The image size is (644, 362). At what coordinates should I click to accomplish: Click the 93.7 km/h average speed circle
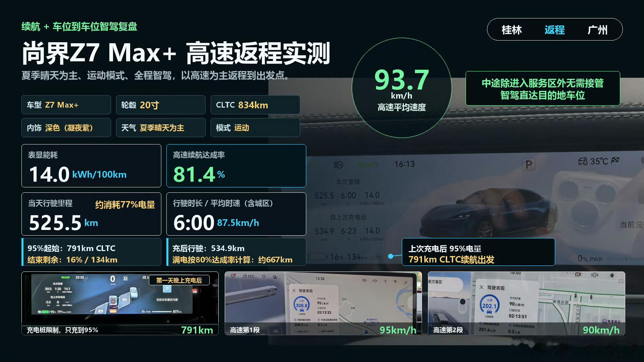click(401, 88)
